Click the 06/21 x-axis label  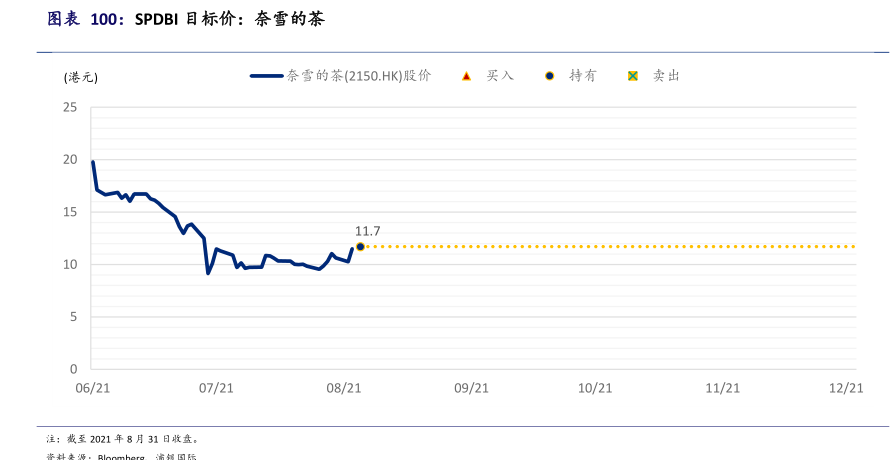(92, 388)
